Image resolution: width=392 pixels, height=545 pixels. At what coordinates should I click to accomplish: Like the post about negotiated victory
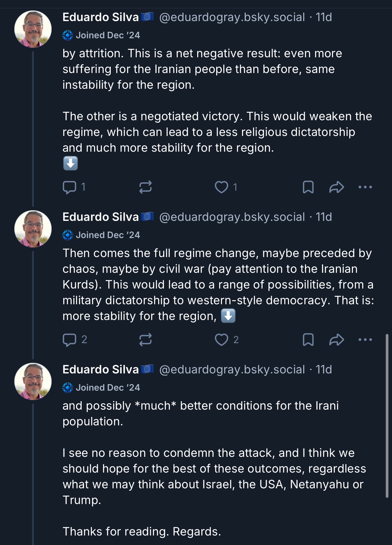click(222, 187)
